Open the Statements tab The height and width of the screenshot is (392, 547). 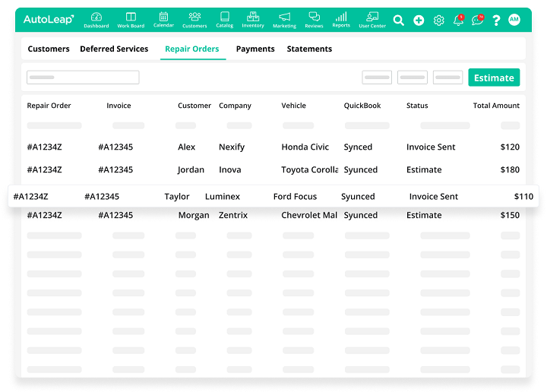(x=309, y=49)
